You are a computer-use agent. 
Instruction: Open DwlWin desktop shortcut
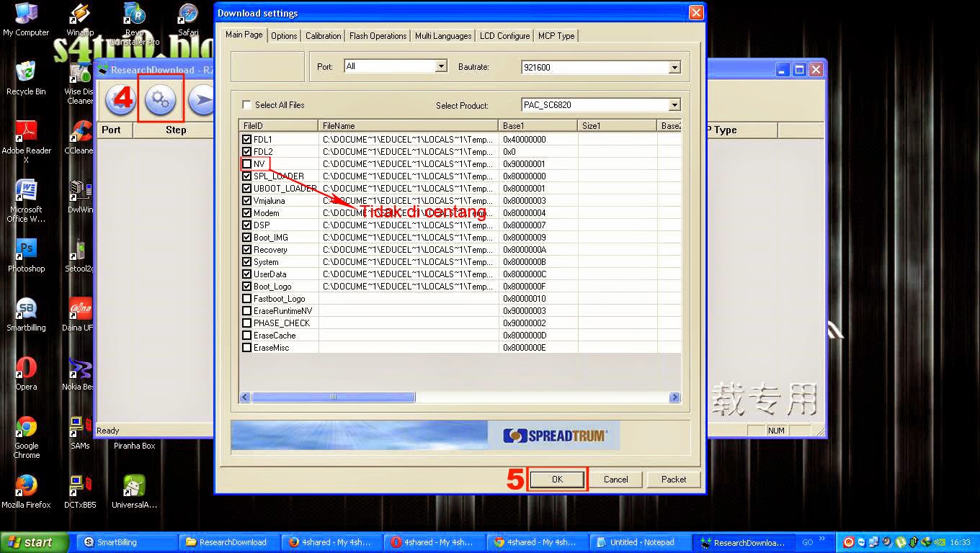coord(79,196)
